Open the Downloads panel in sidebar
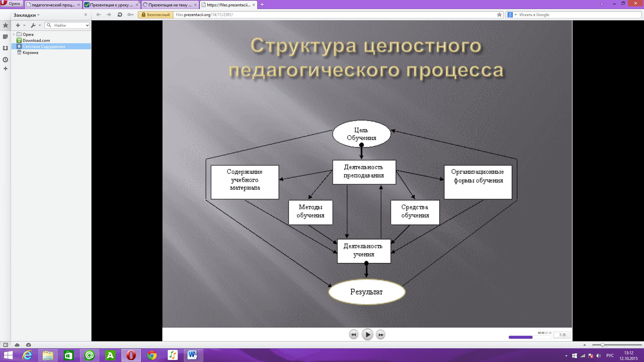The height and width of the screenshot is (362, 644). coord(5,48)
